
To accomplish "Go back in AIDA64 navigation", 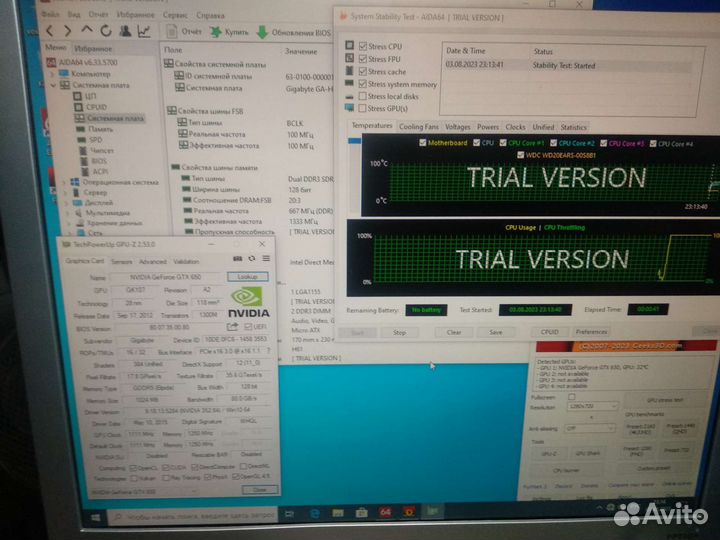I will (x=49, y=31).
